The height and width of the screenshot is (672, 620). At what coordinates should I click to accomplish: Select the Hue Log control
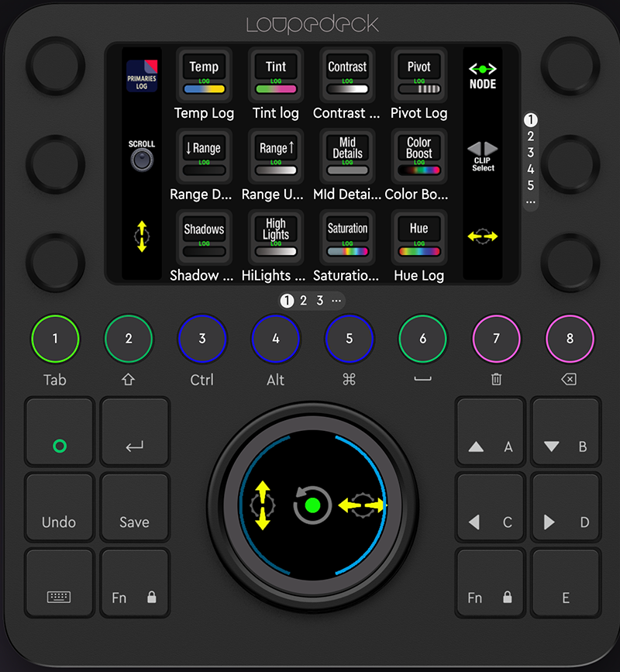418,236
